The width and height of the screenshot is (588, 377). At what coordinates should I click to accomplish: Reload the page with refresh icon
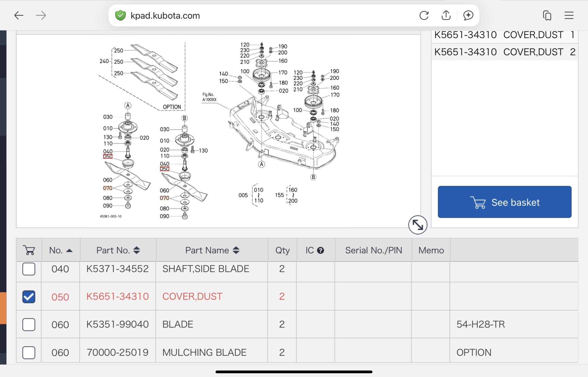[x=424, y=15]
